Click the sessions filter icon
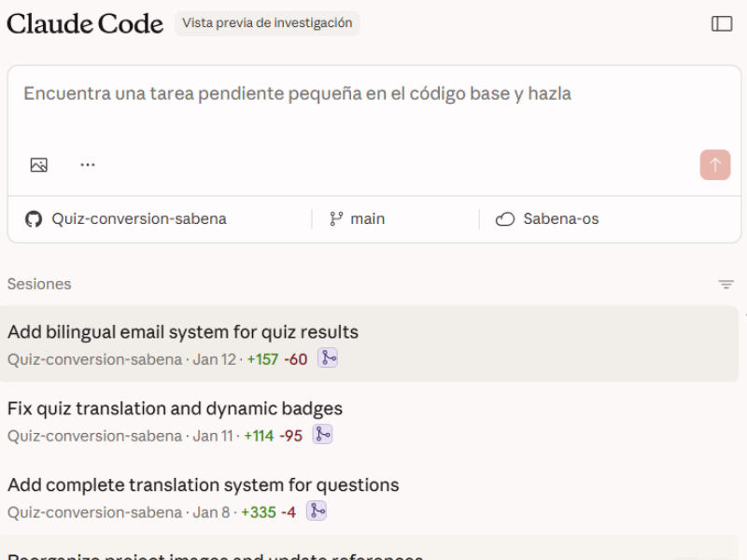Image resolution: width=747 pixels, height=560 pixels. pos(726,285)
